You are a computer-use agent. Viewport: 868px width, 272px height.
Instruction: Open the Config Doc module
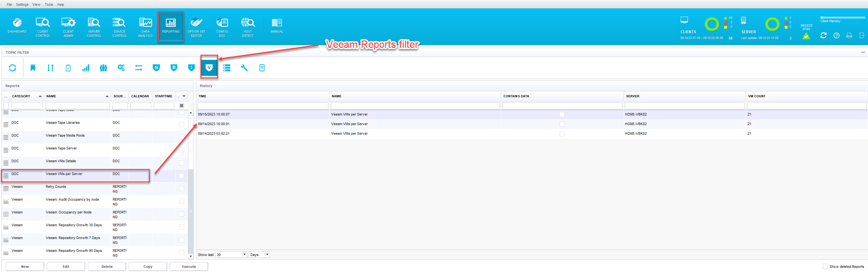(222, 26)
